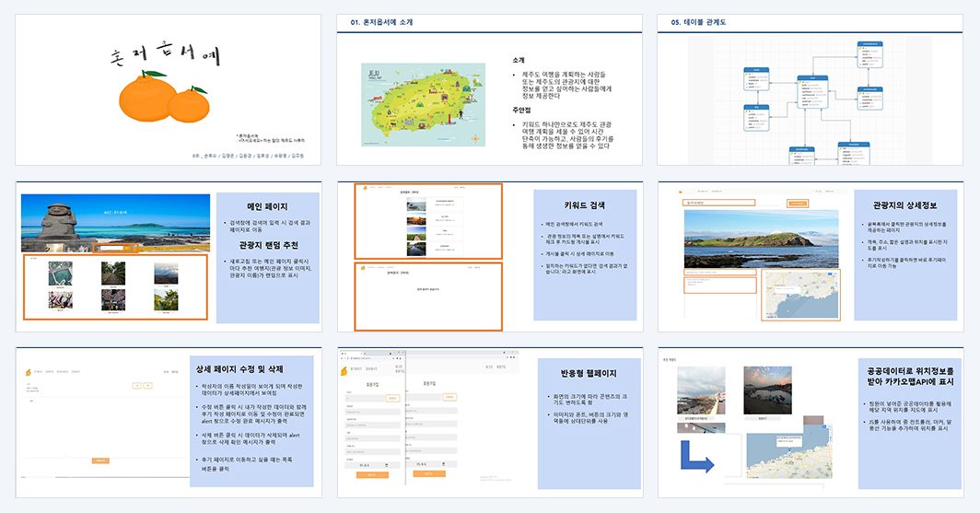Click the stone statue beach banner image
Image resolution: width=980 pixels, height=513 pixels.
tap(116, 223)
